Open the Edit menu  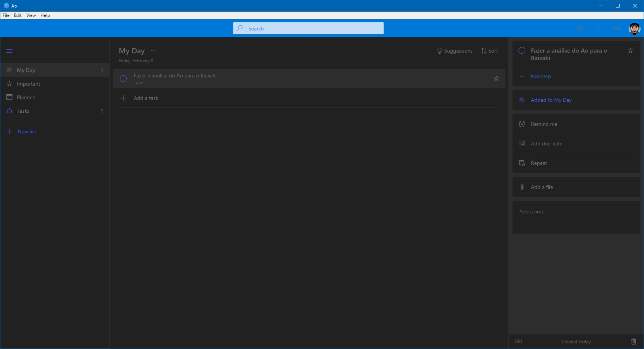(17, 15)
